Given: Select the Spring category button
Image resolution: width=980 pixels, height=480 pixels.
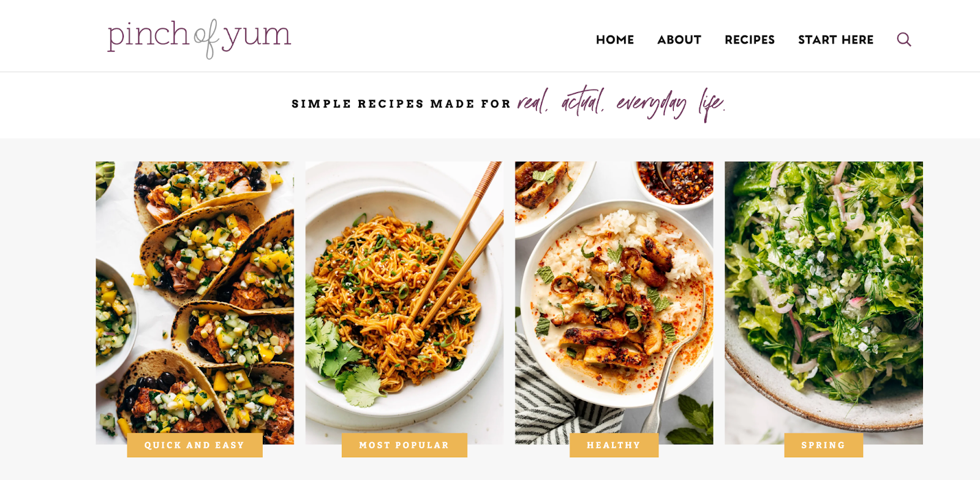Looking at the screenshot, I should click(823, 445).
